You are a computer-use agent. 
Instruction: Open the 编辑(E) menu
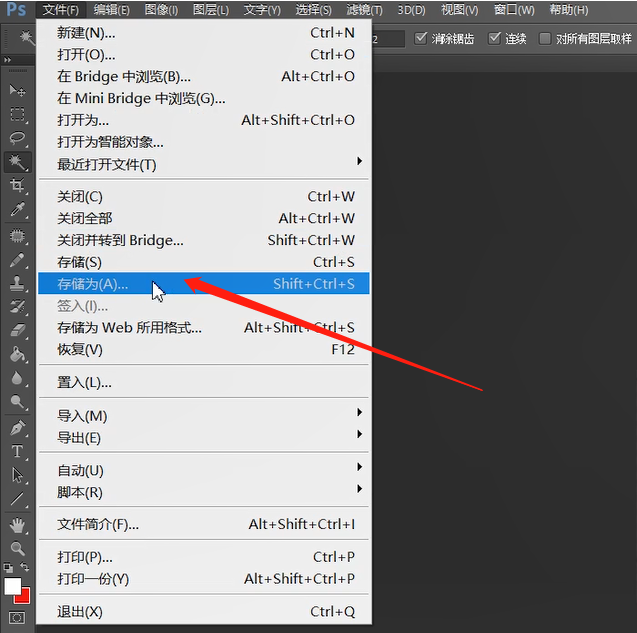click(112, 9)
